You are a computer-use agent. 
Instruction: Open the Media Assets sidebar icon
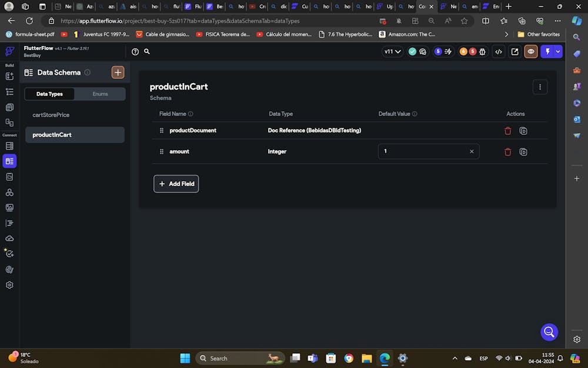[9, 208]
